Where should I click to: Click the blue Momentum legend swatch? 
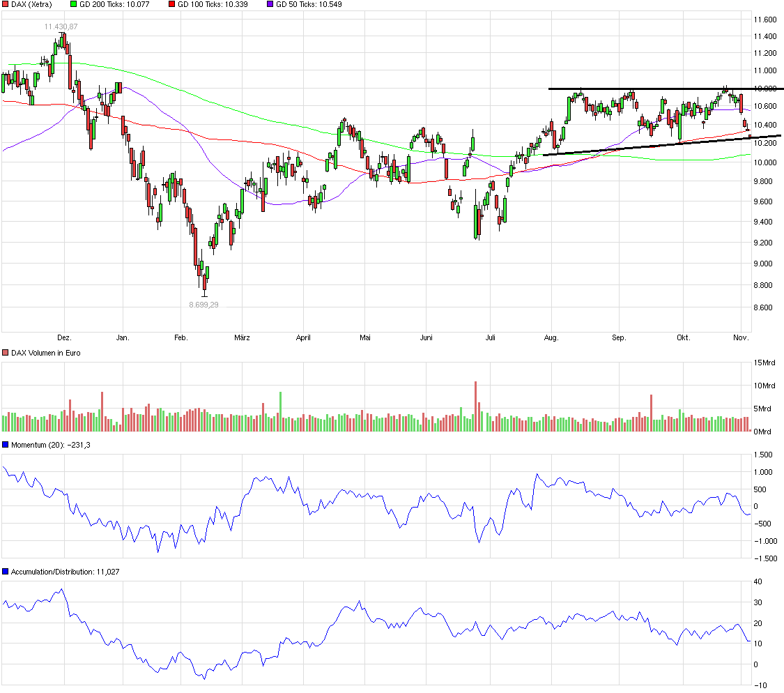pyautogui.click(x=6, y=445)
